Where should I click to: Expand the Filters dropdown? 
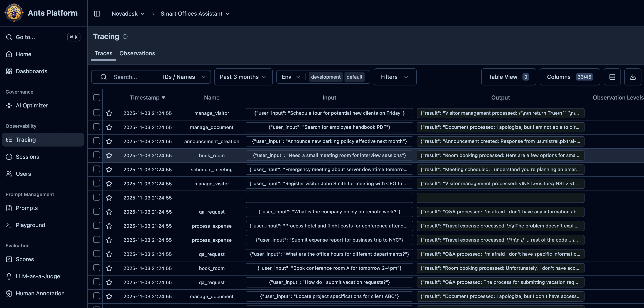(x=395, y=77)
